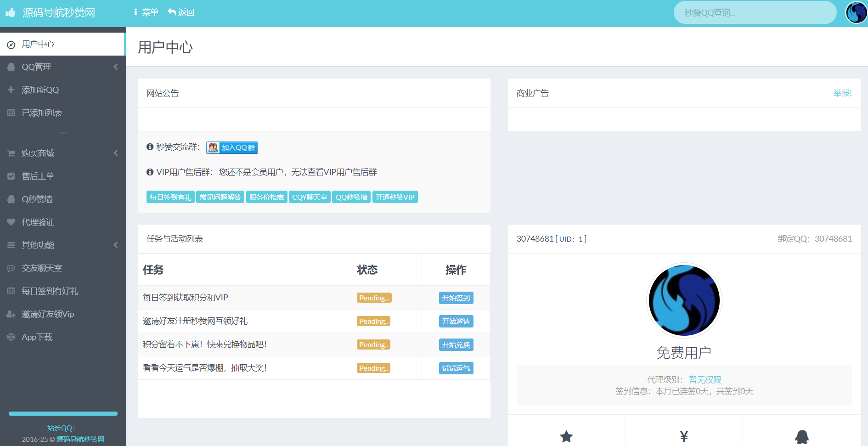Viewport: 868px width, 446px height.
Task: Click the user avatar in top-right corner
Action: [856, 12]
